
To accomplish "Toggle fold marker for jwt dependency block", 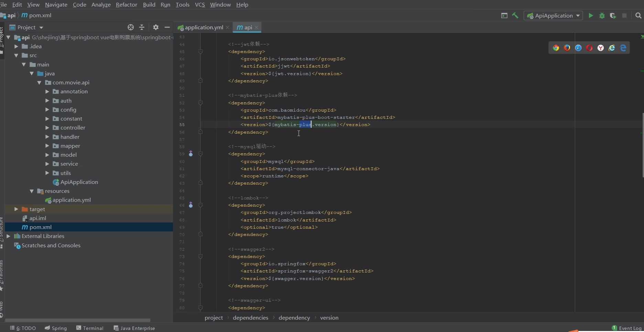I will pyautogui.click(x=201, y=52).
